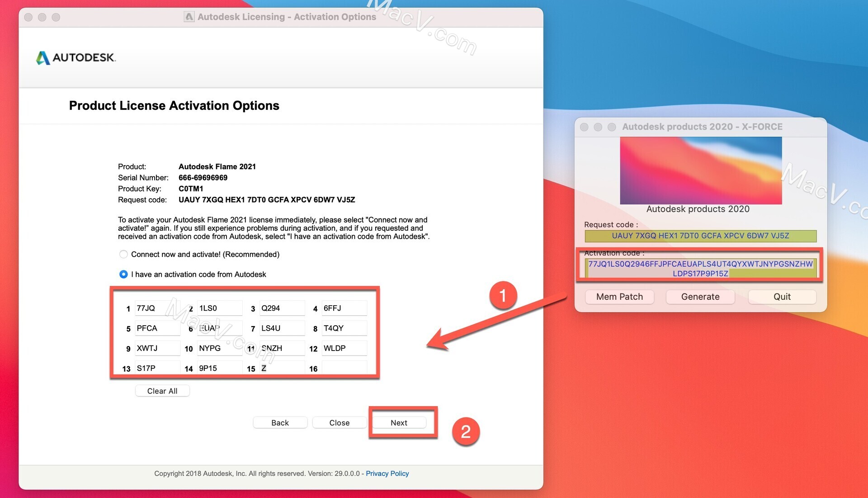The width and height of the screenshot is (868, 498).
Task: Click the Close button
Action: [x=340, y=423]
